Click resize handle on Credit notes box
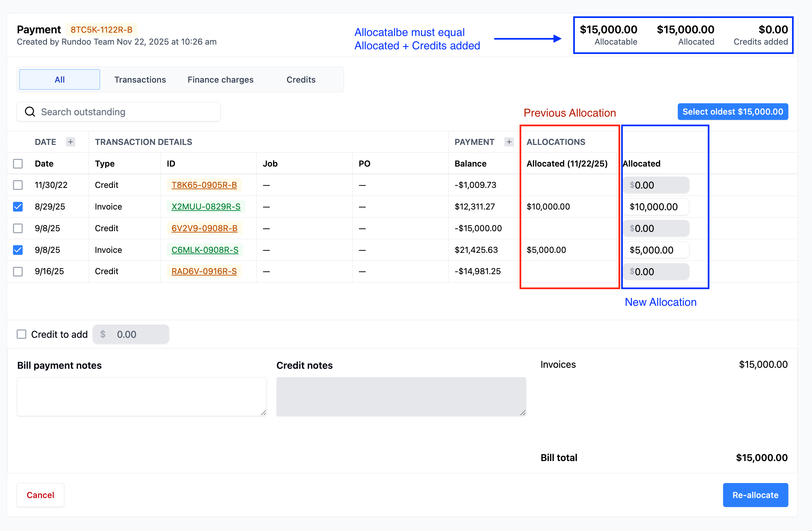 click(x=522, y=413)
